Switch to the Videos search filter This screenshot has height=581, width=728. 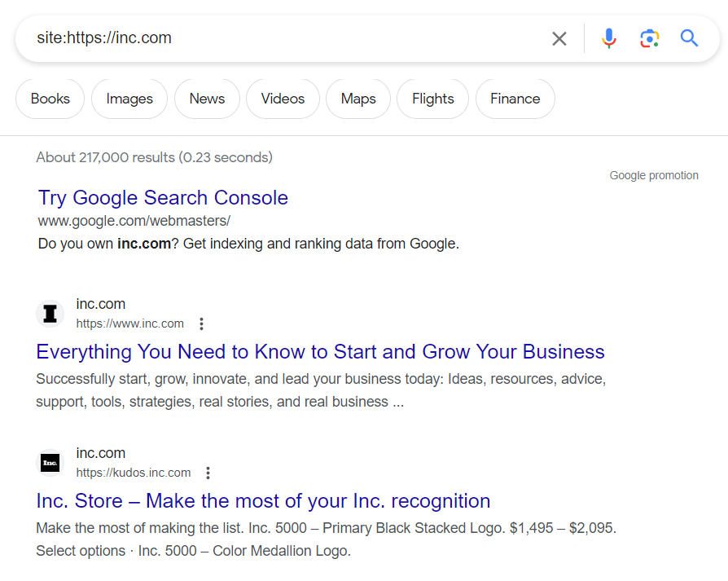tap(283, 99)
